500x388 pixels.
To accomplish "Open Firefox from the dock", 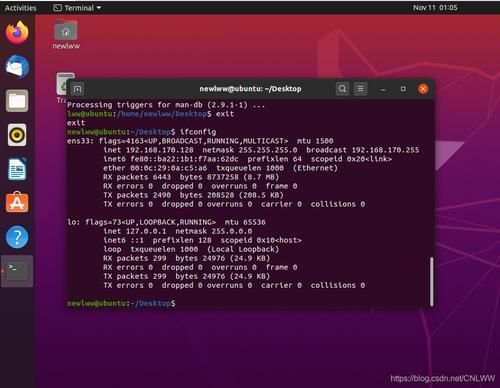I will pos(17,33).
